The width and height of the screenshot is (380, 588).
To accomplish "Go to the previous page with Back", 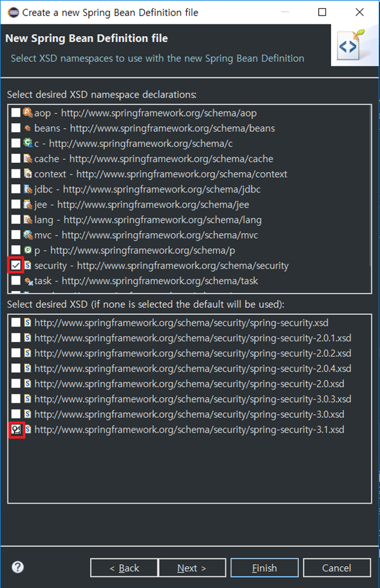I will (x=124, y=568).
